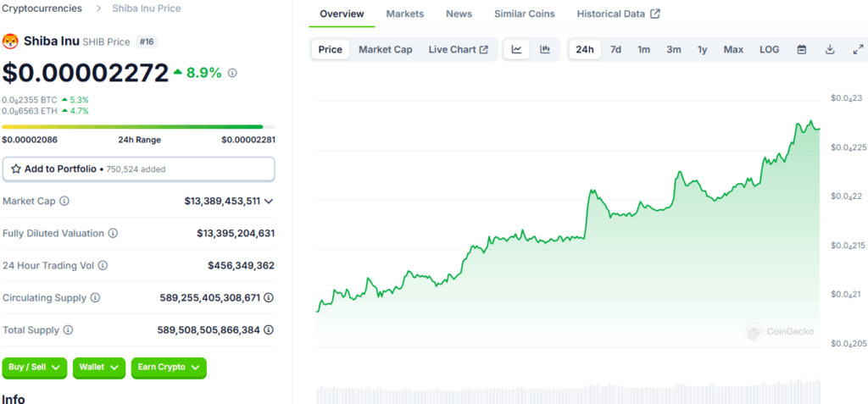Select the 3m time range
The height and width of the screenshot is (404, 868).
click(674, 50)
